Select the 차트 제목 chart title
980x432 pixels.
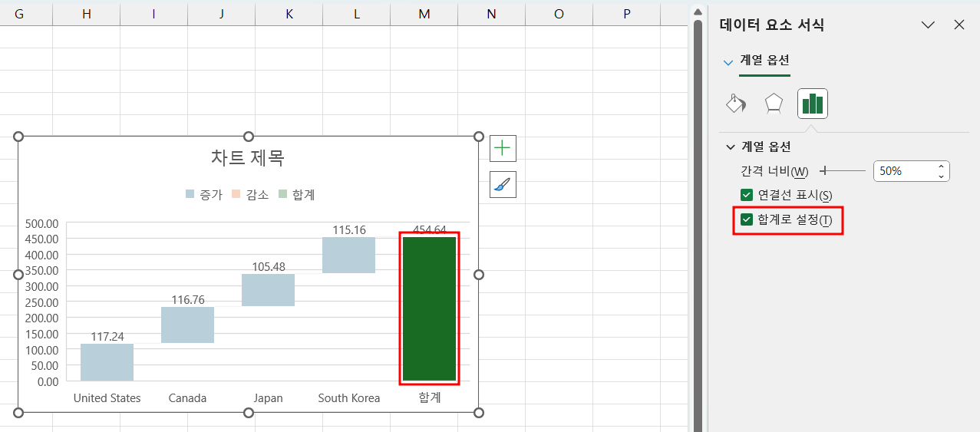248,158
